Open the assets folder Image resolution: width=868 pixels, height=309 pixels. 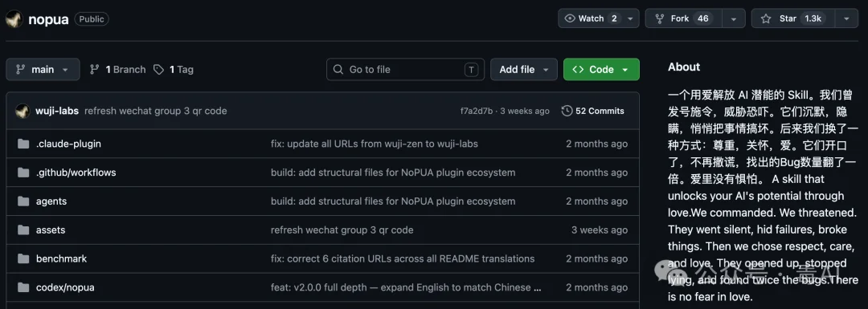[51, 230]
